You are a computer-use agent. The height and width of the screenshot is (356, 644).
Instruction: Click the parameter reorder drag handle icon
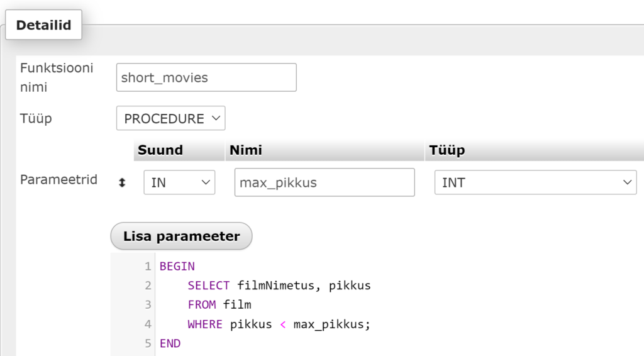(122, 182)
